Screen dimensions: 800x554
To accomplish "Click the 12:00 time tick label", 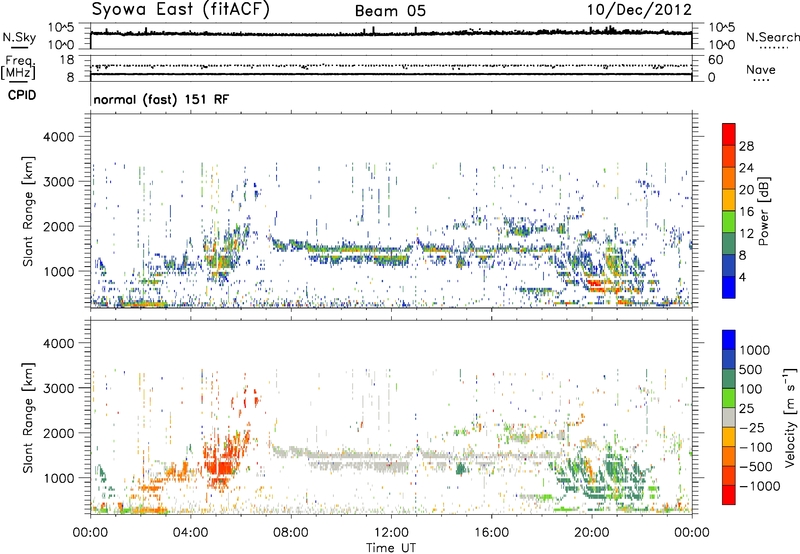I will click(x=391, y=533).
